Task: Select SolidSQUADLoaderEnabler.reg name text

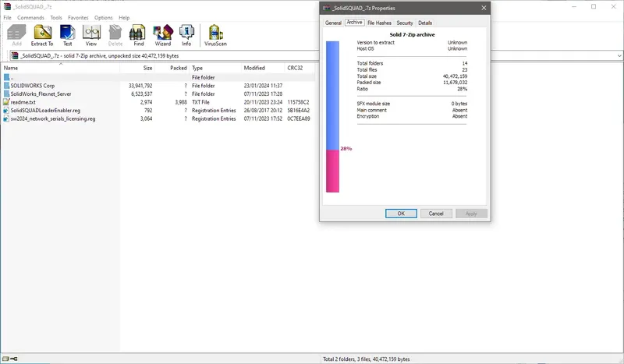Action: coord(45,110)
